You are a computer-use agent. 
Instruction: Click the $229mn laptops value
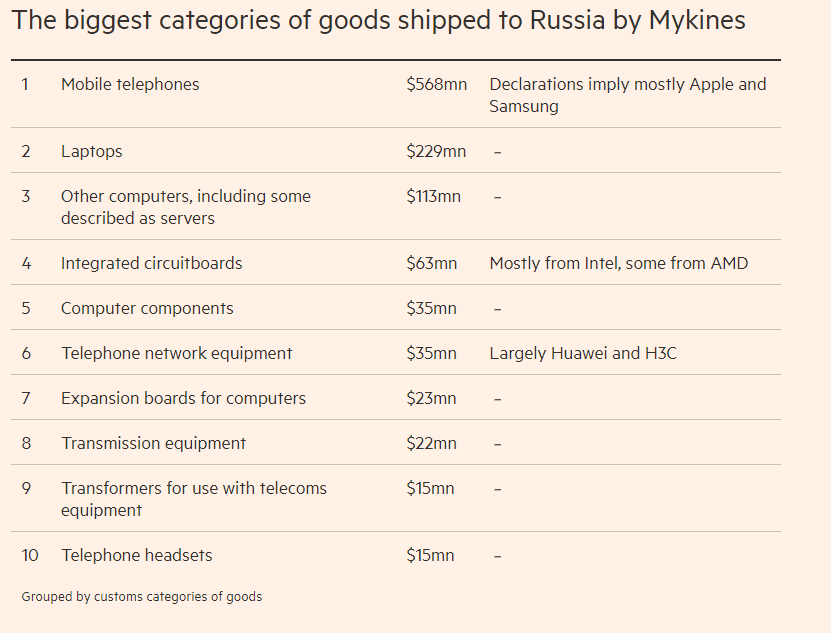(436, 152)
